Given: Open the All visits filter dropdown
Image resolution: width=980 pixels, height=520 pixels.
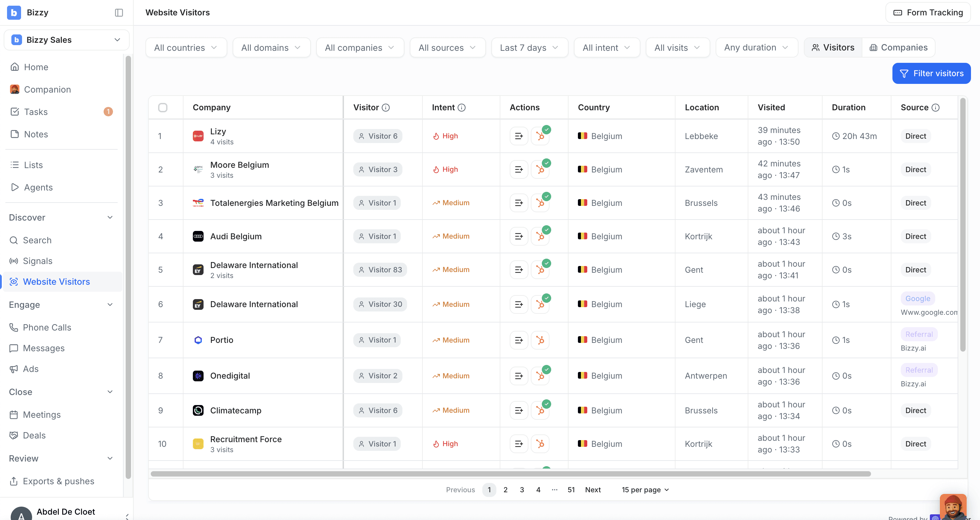Looking at the screenshot, I should [678, 47].
